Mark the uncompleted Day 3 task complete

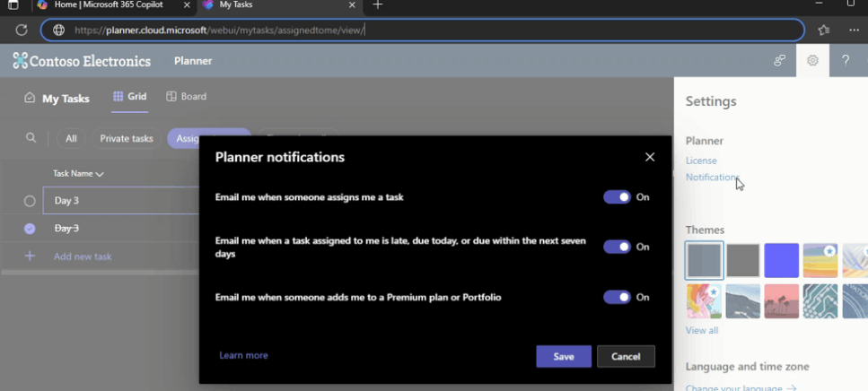30,201
